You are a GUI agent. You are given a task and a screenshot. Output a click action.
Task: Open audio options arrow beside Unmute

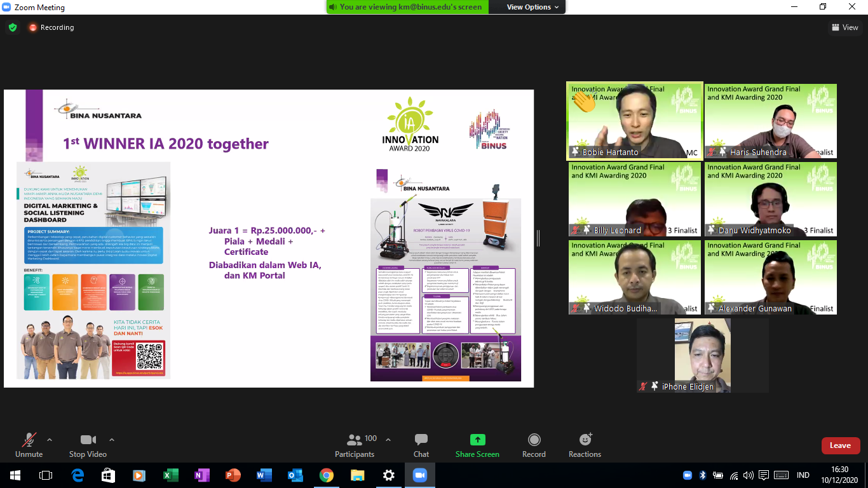(x=50, y=439)
